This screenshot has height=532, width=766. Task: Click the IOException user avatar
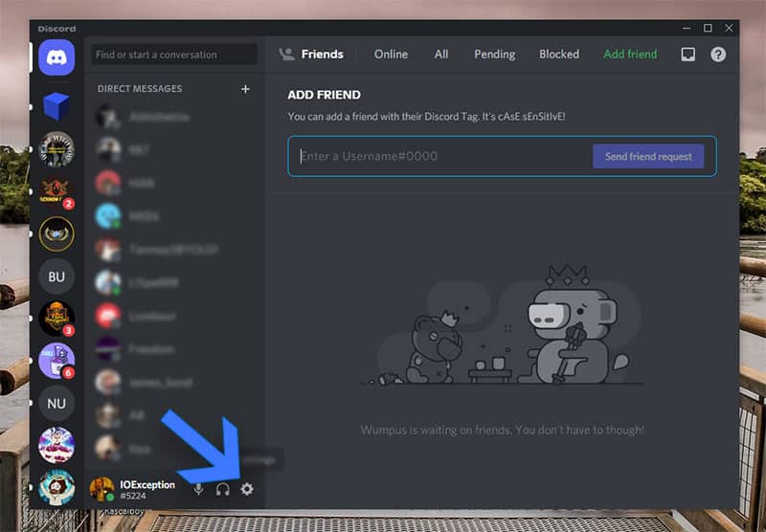102,489
